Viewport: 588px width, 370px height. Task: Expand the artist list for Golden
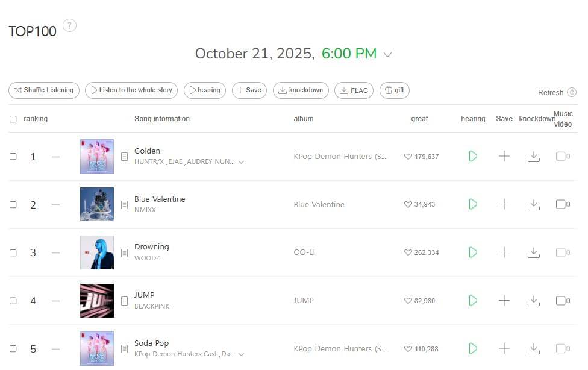click(x=241, y=162)
